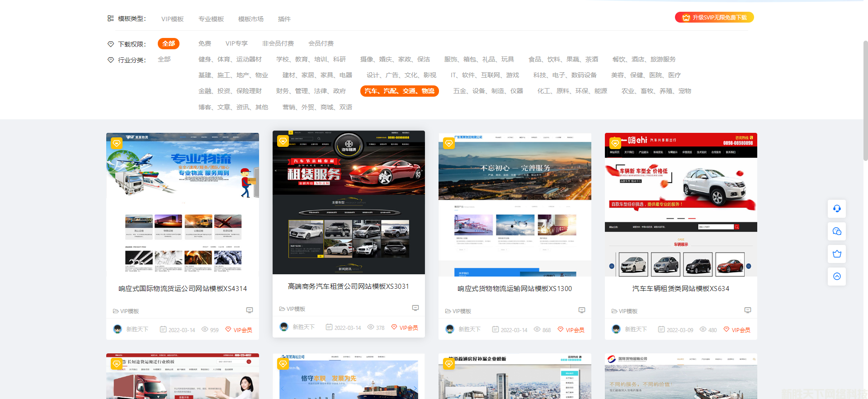
Task: Click author avatar on XS634 template card
Action: coord(616,329)
